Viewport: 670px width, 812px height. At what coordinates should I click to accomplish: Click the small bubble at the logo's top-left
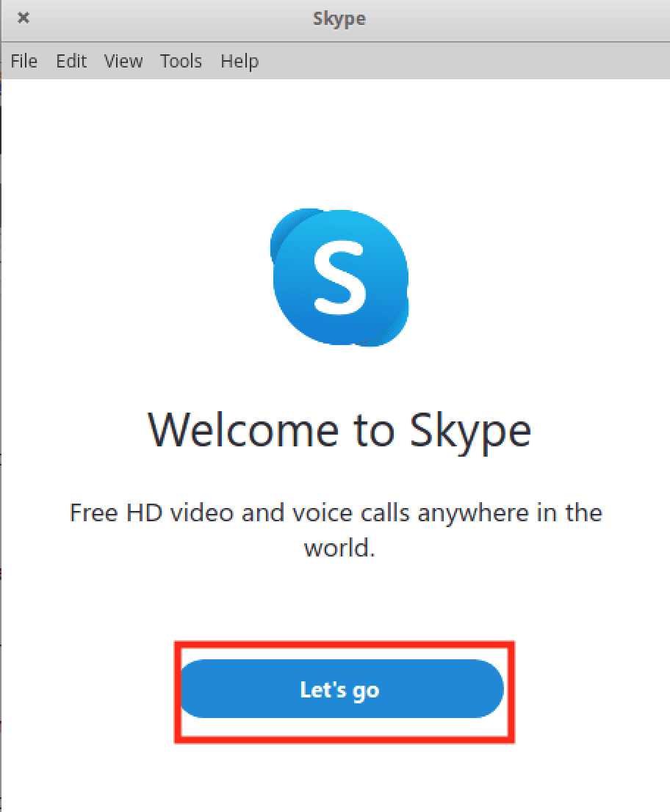tap(289, 229)
